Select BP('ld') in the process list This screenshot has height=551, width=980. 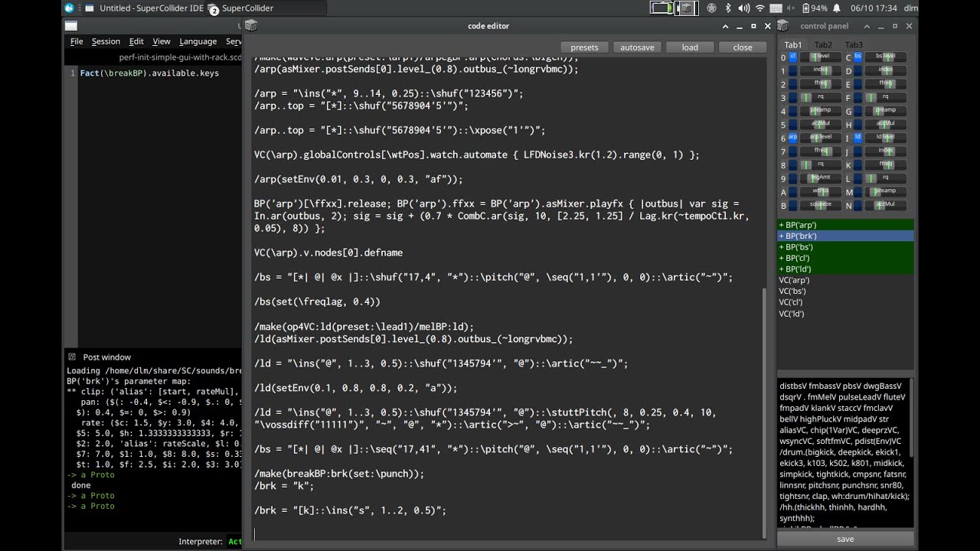[x=845, y=269]
